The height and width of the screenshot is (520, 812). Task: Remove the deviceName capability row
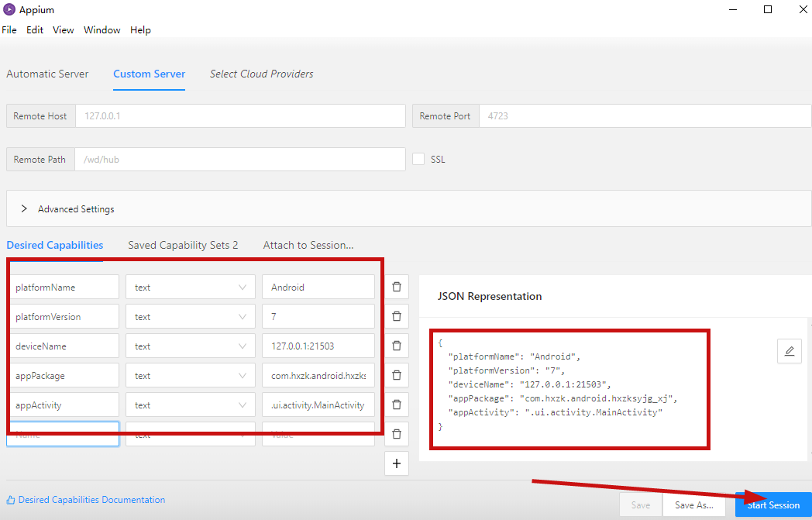click(x=397, y=346)
